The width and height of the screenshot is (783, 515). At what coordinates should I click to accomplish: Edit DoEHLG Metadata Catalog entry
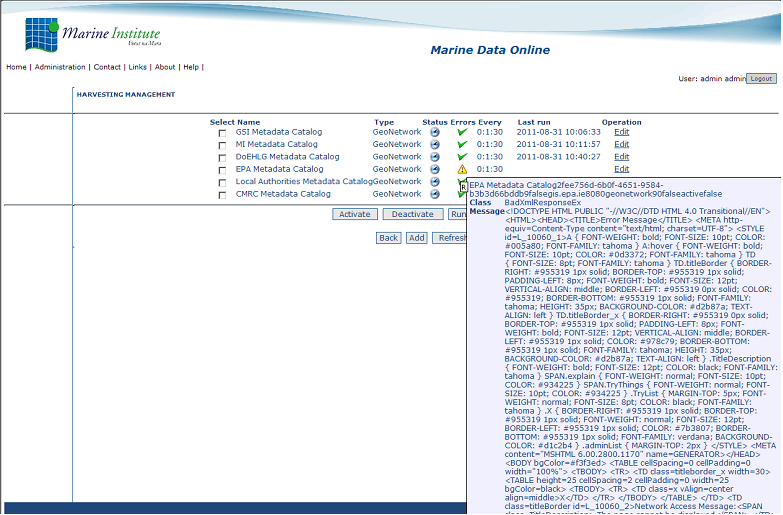point(622,157)
